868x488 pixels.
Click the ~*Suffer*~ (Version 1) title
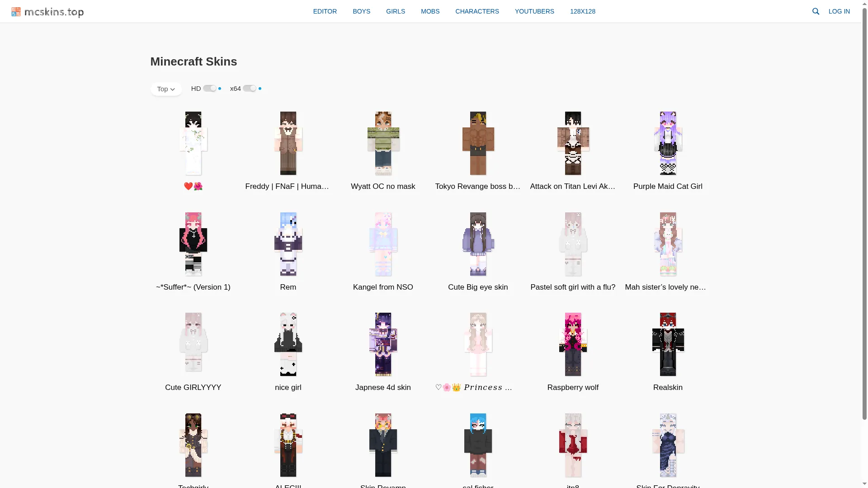coord(193,287)
